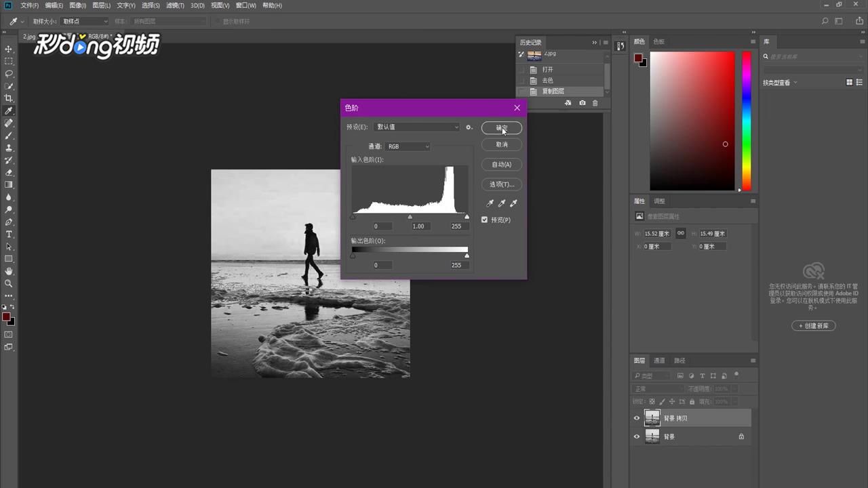Select the Lasso tool

coord(9,74)
